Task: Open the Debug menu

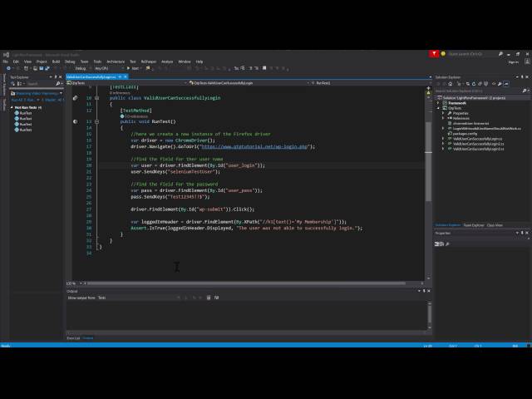Action: click(x=70, y=62)
